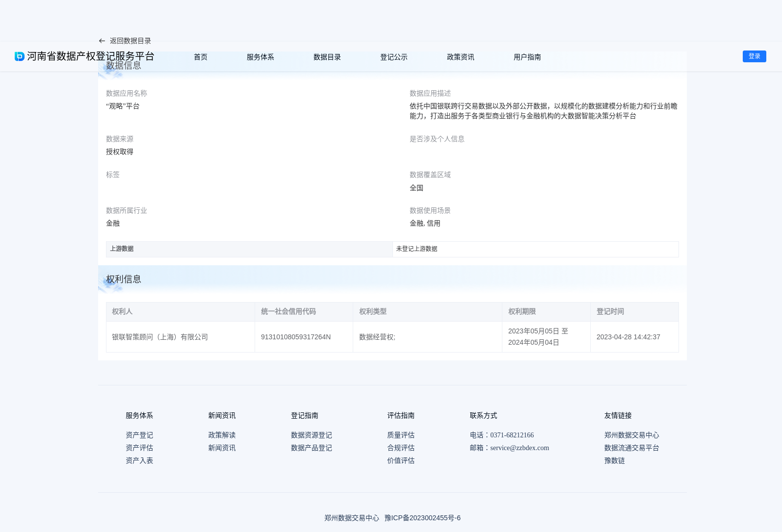Click the 权利信息 section heading

click(124, 279)
